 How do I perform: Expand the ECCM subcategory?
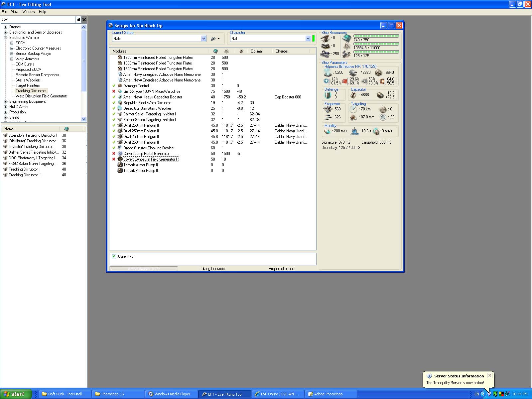[12, 43]
